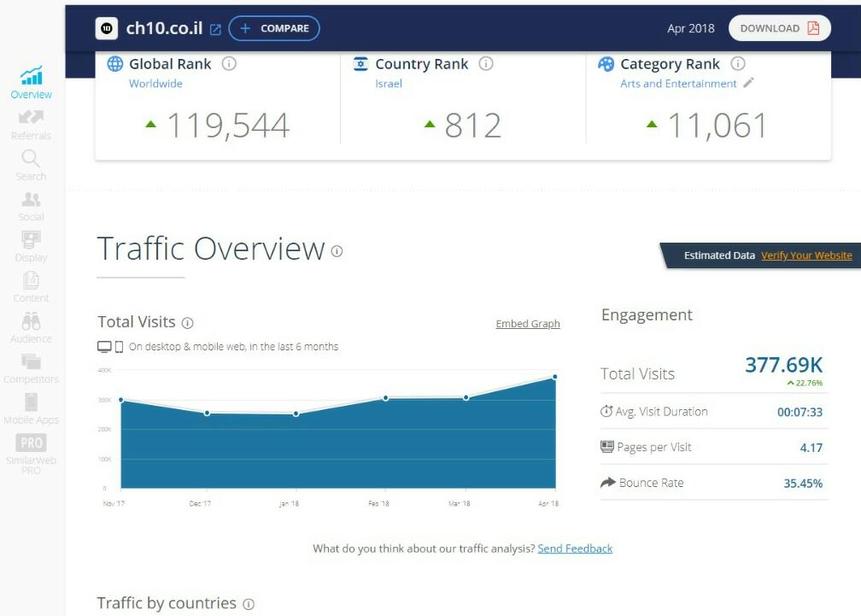Select Overview in the left sidebar
Image resolution: width=861 pixels, height=616 pixels.
[31, 84]
